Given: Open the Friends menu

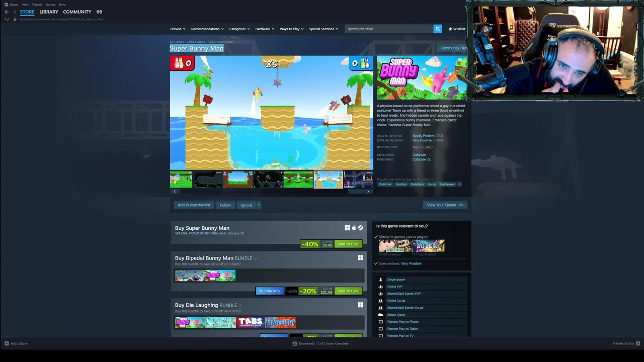Looking at the screenshot, I should [x=37, y=5].
